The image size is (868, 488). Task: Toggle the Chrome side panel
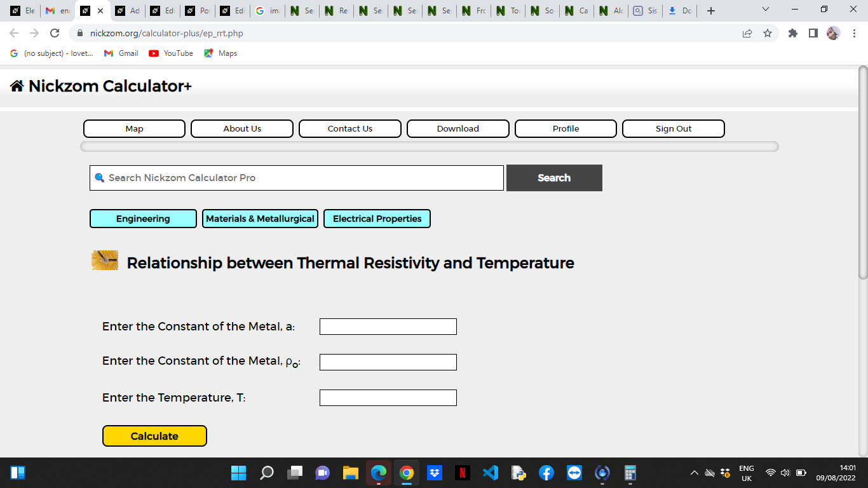(x=813, y=33)
